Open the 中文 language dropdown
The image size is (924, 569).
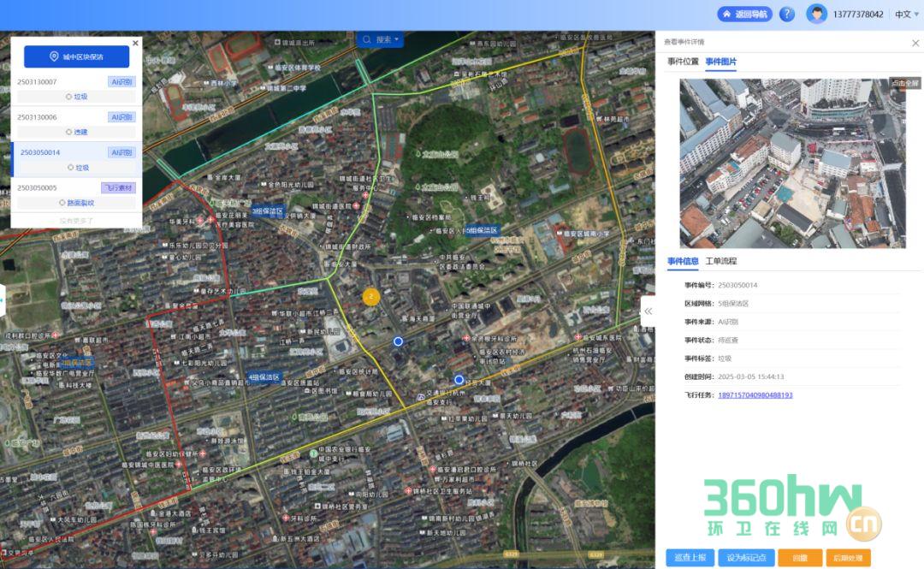[x=906, y=15]
